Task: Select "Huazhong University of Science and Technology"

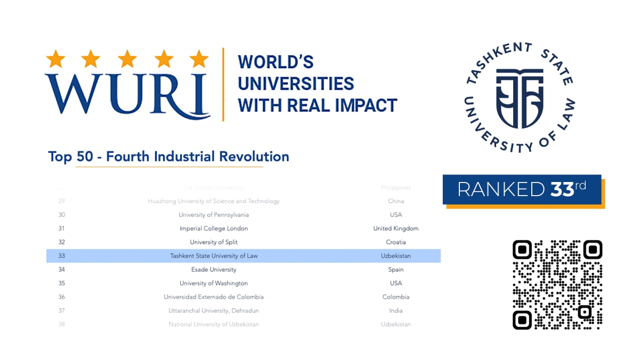Action: point(214,201)
